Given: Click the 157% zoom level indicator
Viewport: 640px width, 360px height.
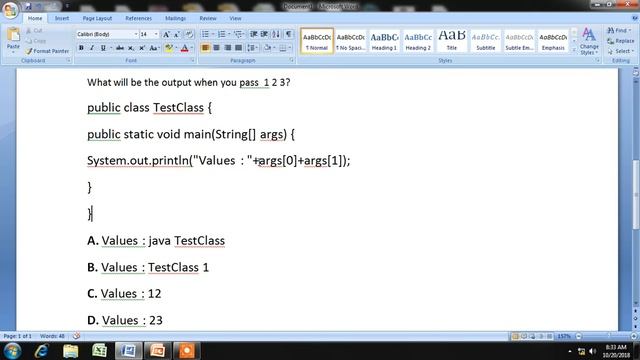Looking at the screenshot, I should coord(564,336).
